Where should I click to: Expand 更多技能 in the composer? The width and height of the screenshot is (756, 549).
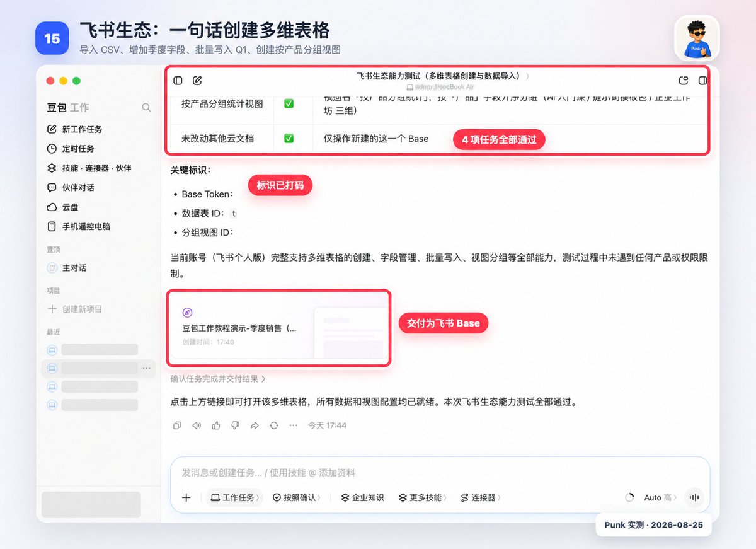click(423, 497)
